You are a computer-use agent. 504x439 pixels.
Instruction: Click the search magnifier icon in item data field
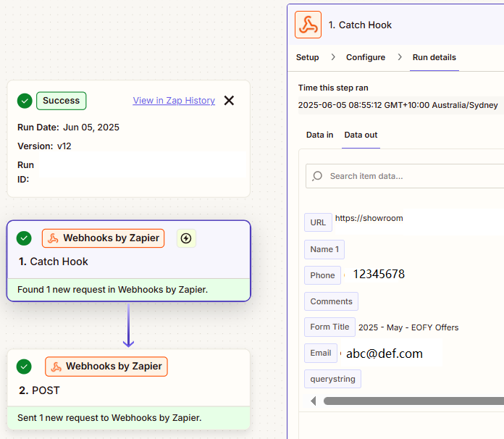tap(317, 176)
